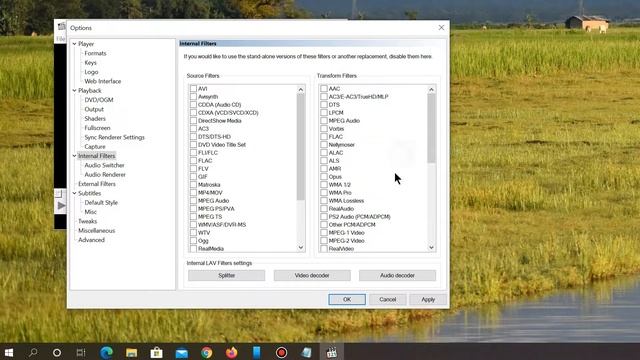Select Misc under Subtitles
Screen dimensions: 640x360
(x=91, y=212)
